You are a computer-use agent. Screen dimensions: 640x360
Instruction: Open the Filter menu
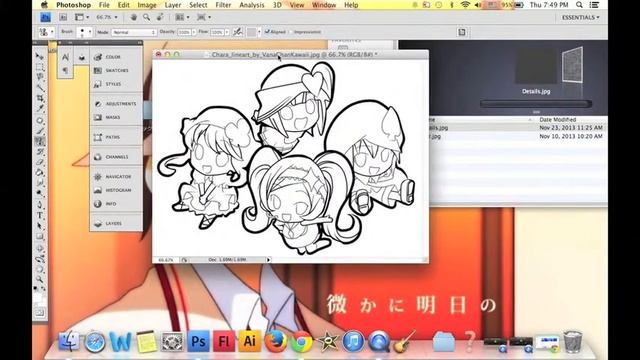coord(223,5)
